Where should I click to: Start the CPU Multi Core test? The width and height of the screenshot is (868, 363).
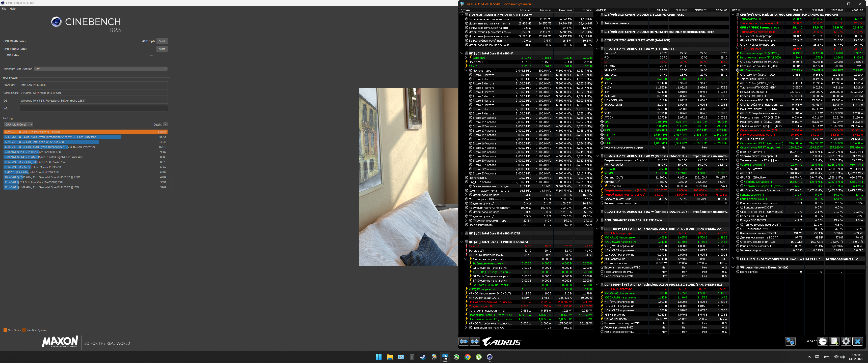162,41
